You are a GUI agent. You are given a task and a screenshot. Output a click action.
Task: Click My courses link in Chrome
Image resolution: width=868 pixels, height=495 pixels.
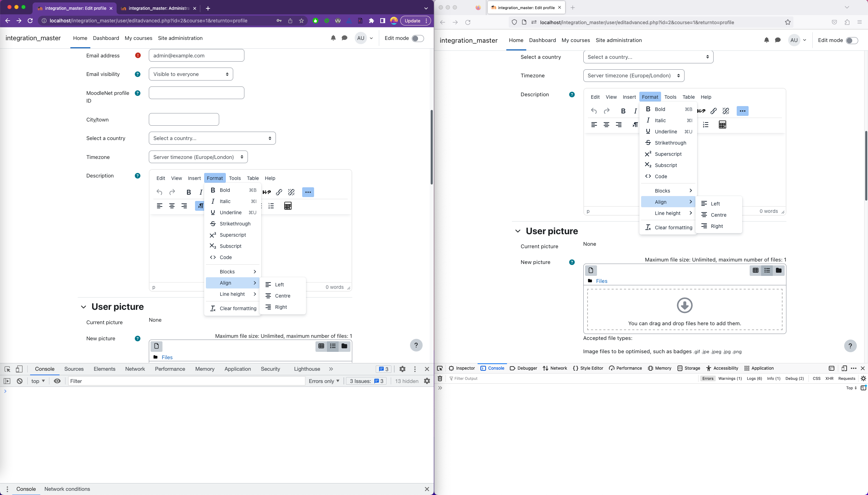point(138,38)
